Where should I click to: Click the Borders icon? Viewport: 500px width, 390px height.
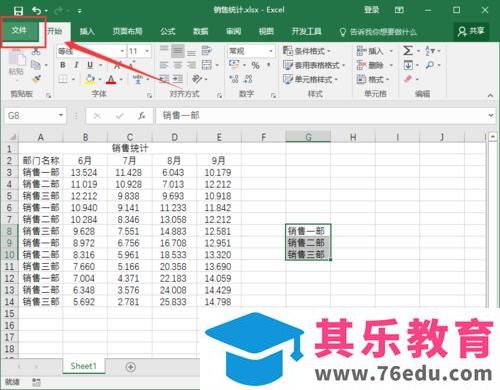point(63,79)
